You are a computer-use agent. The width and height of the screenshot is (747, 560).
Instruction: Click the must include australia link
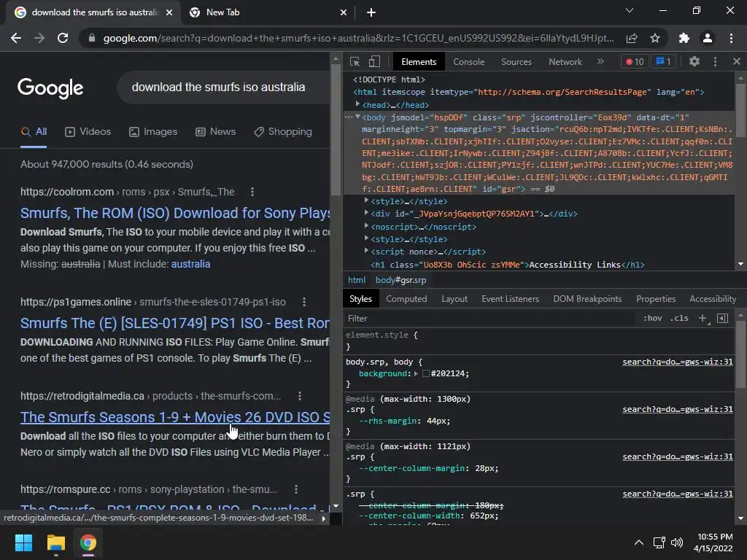[190, 264]
